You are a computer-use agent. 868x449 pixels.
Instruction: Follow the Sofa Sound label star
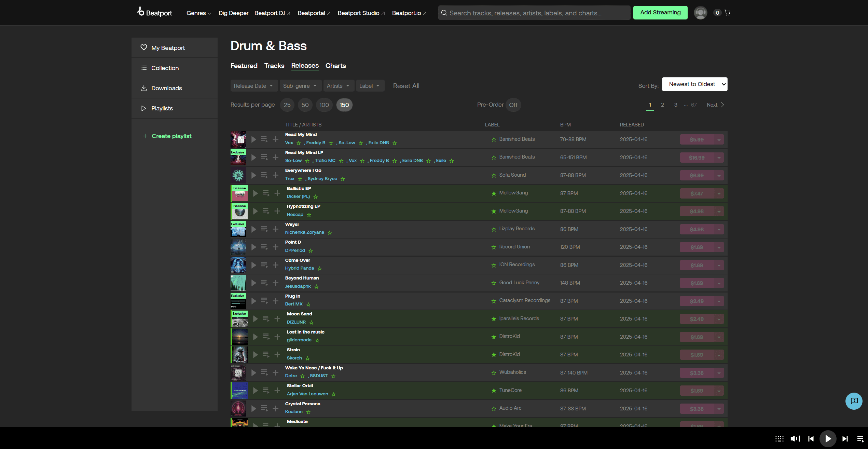click(494, 175)
